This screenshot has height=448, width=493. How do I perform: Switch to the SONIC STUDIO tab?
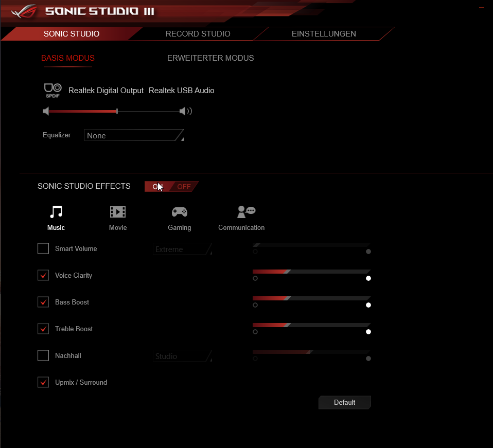[x=72, y=33]
